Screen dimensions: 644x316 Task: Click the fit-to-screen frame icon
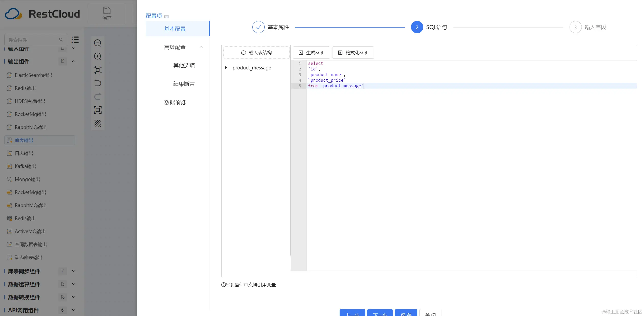[x=98, y=110]
